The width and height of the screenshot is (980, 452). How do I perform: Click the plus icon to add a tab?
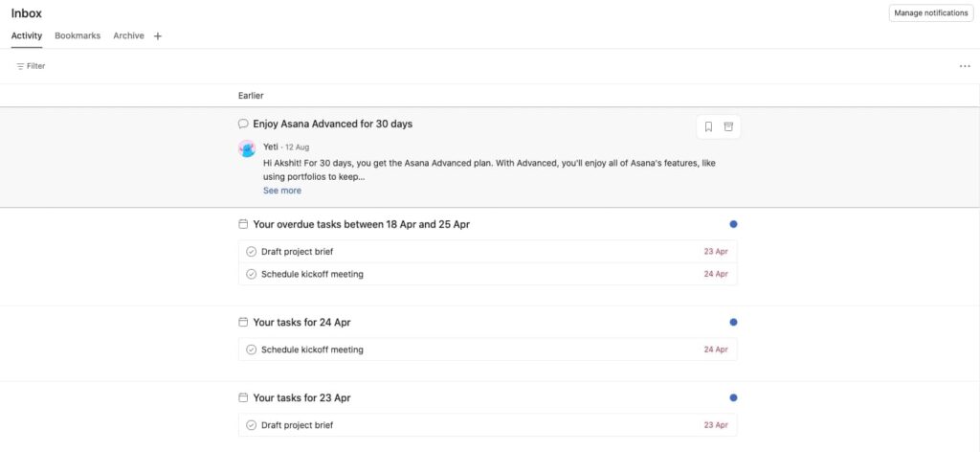158,36
